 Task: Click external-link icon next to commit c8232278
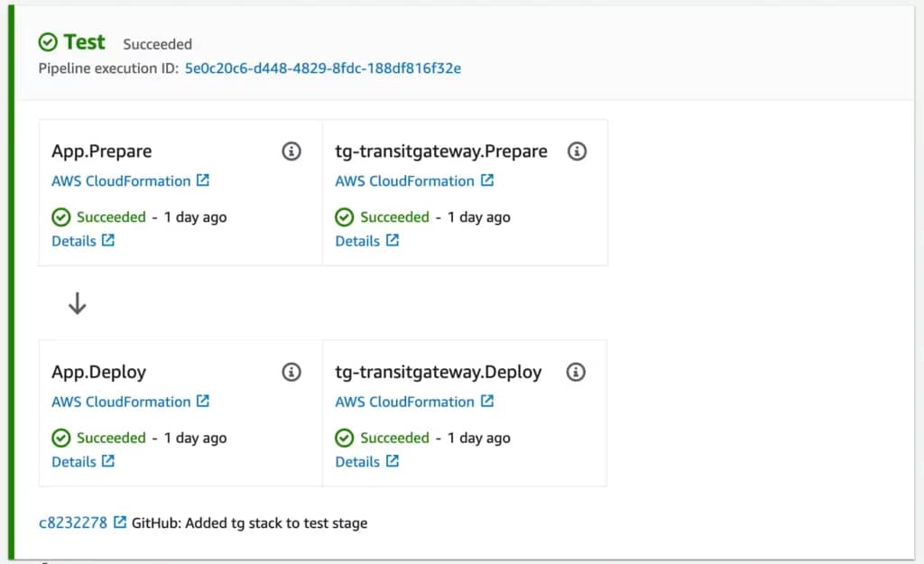pos(120,522)
